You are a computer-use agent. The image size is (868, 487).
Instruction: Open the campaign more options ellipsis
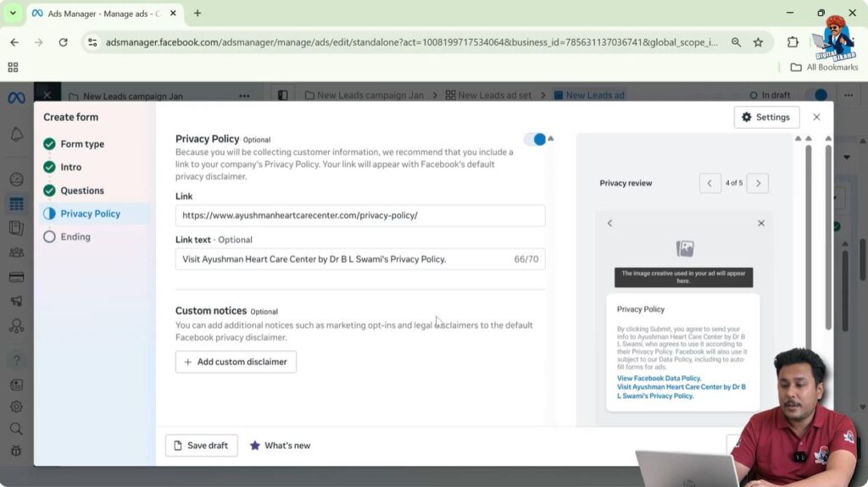pyautogui.click(x=244, y=96)
